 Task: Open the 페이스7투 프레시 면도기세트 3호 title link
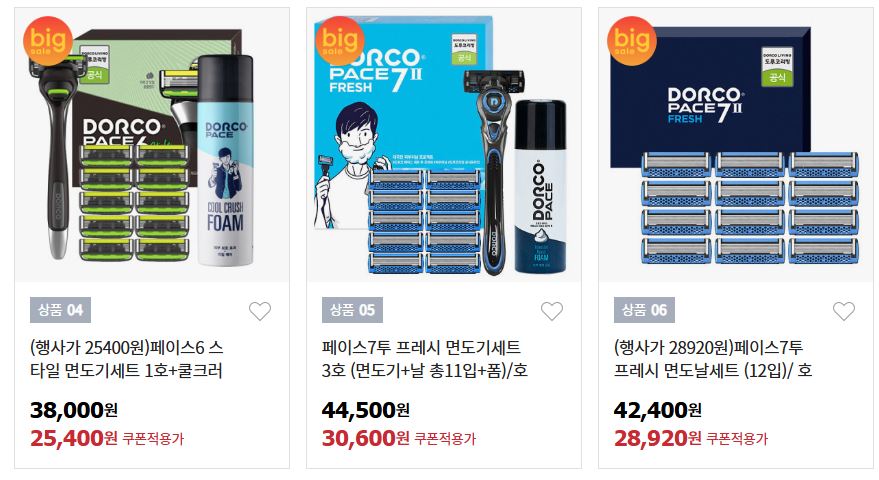[x=424, y=359]
